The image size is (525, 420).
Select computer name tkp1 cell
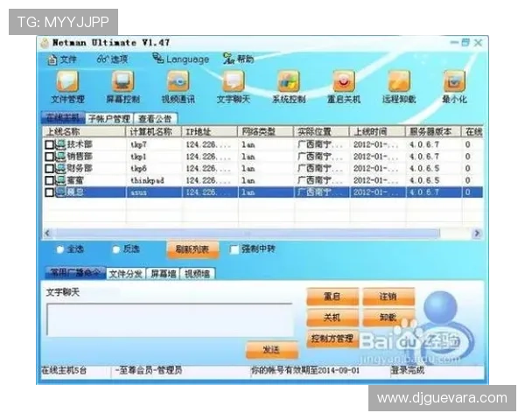[138, 157]
